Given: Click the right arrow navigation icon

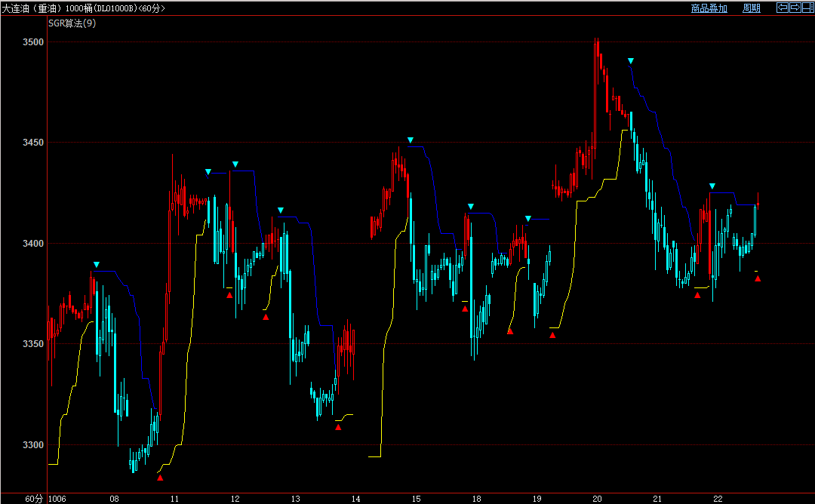Looking at the screenshot, I should click(x=795, y=8).
